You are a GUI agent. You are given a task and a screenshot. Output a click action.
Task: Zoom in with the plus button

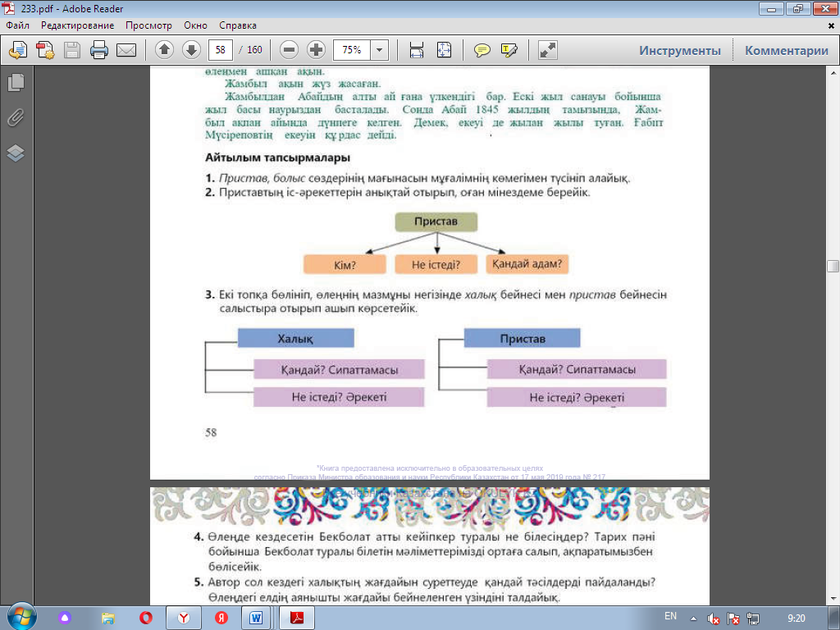pos(316,50)
